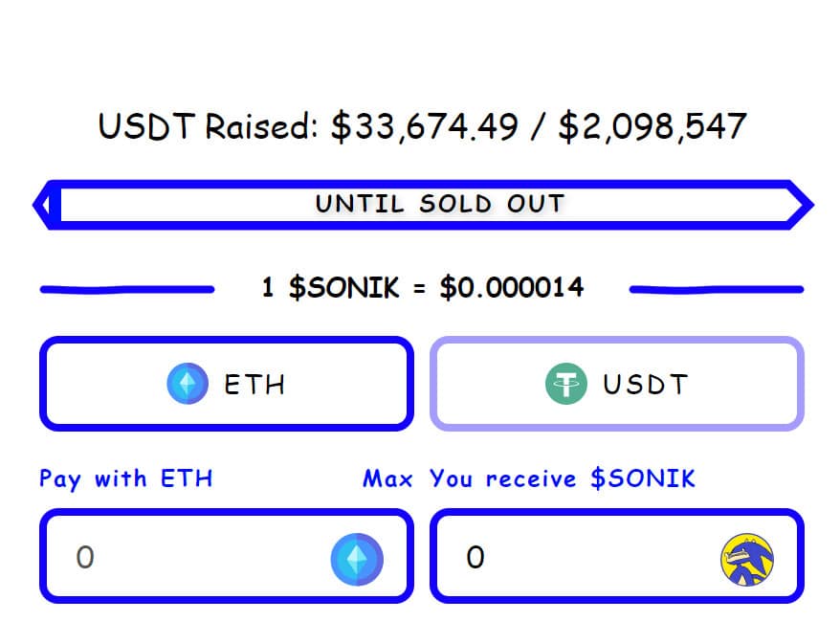The height and width of the screenshot is (622, 840).
Task: Click the Max link to fill maximum amount
Action: click(x=387, y=478)
